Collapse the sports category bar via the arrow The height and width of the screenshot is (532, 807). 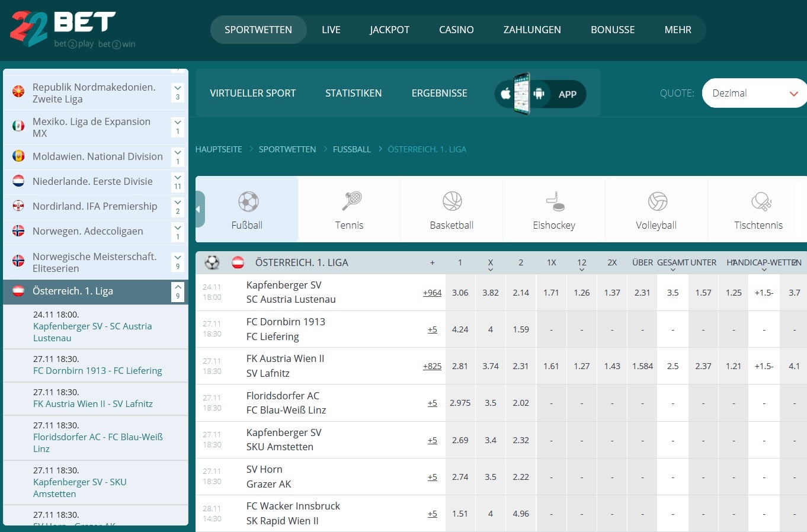198,209
